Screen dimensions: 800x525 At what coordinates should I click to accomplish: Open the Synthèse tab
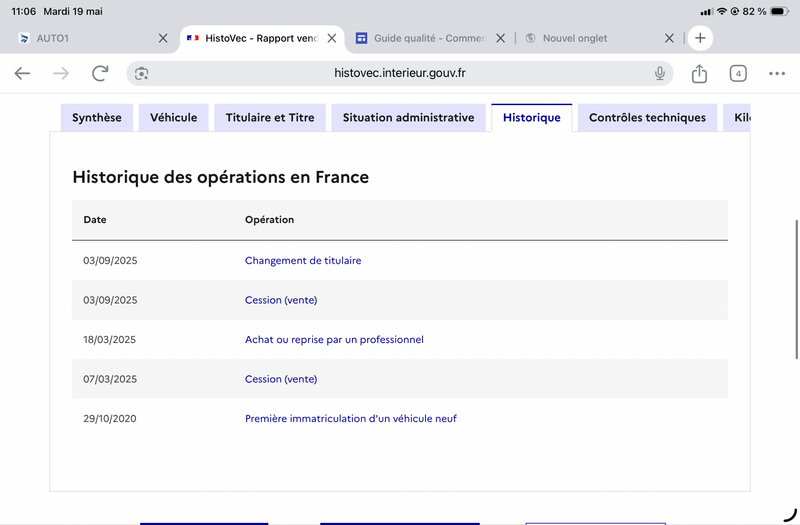pyautogui.click(x=97, y=118)
